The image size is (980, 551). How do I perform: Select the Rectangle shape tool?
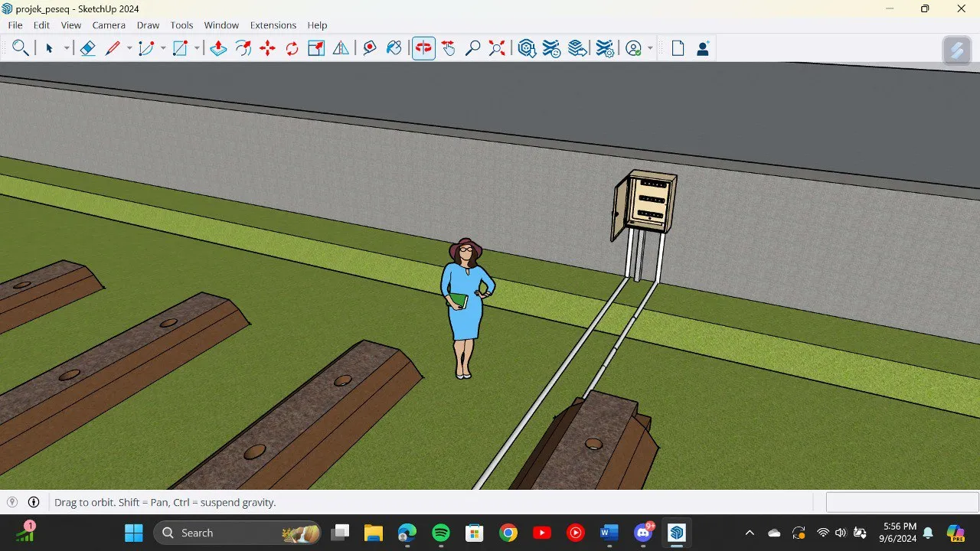coord(180,48)
